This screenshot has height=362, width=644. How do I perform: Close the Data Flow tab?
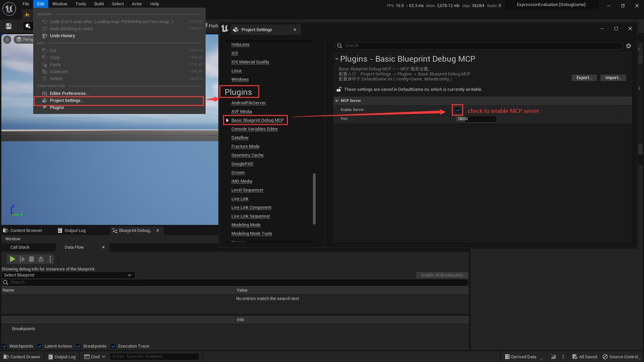pyautogui.click(x=103, y=247)
